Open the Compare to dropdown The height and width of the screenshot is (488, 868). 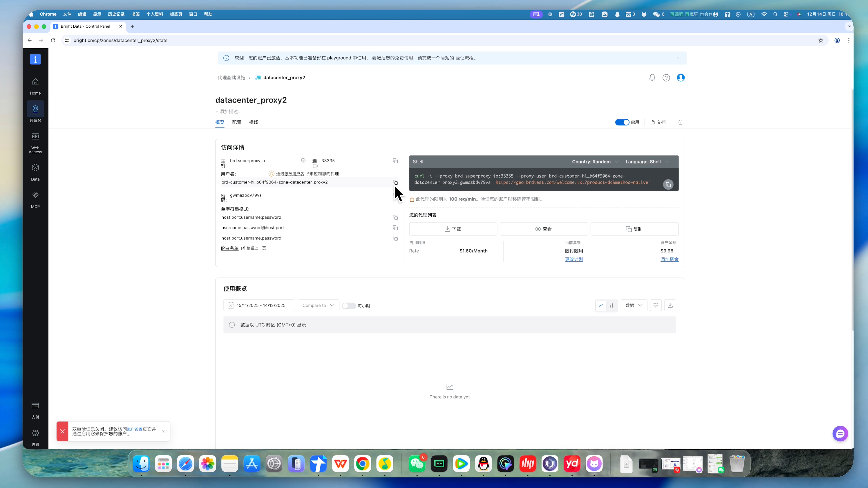tap(318, 306)
